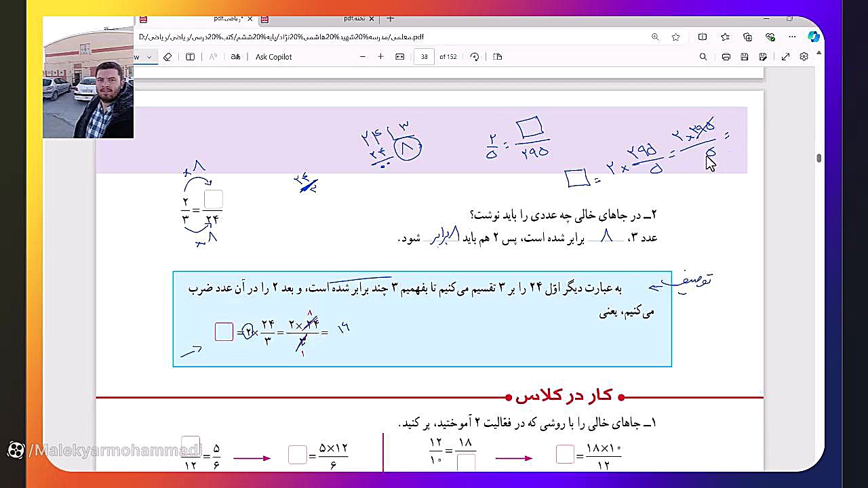Open the Copilot sidebar icon
This screenshot has width=868, height=488.
(814, 37)
